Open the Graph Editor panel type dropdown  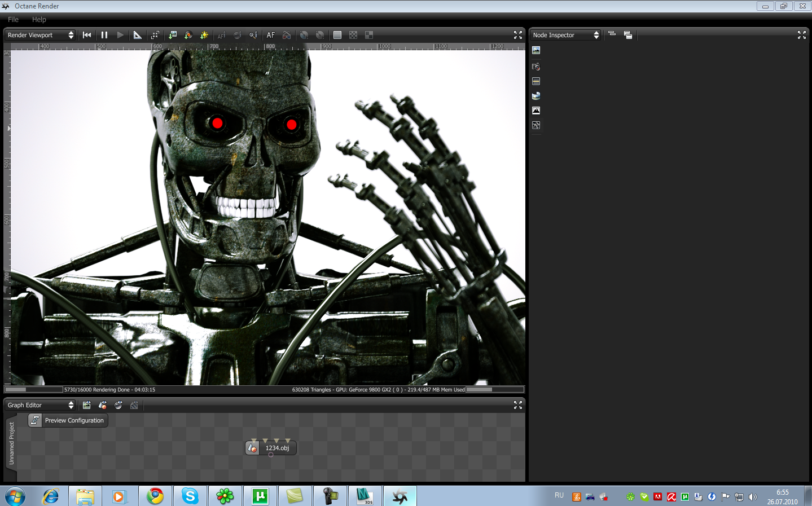pos(41,405)
